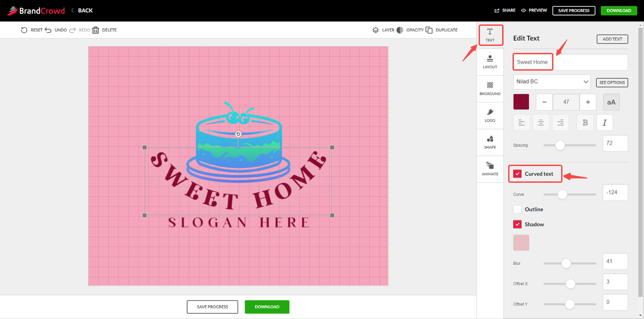This screenshot has height=319, width=644.
Task: Click the Spacing slider handle
Action: pyautogui.click(x=560, y=145)
